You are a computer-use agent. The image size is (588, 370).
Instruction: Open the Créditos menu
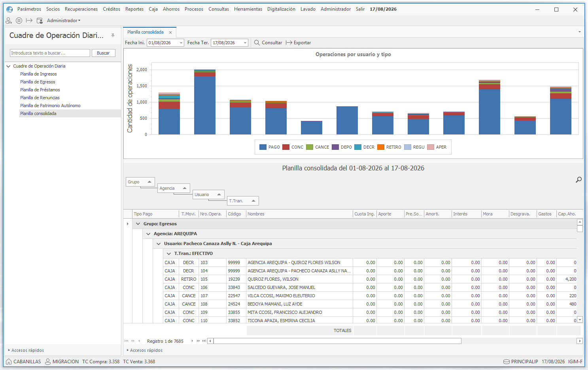(x=112, y=9)
